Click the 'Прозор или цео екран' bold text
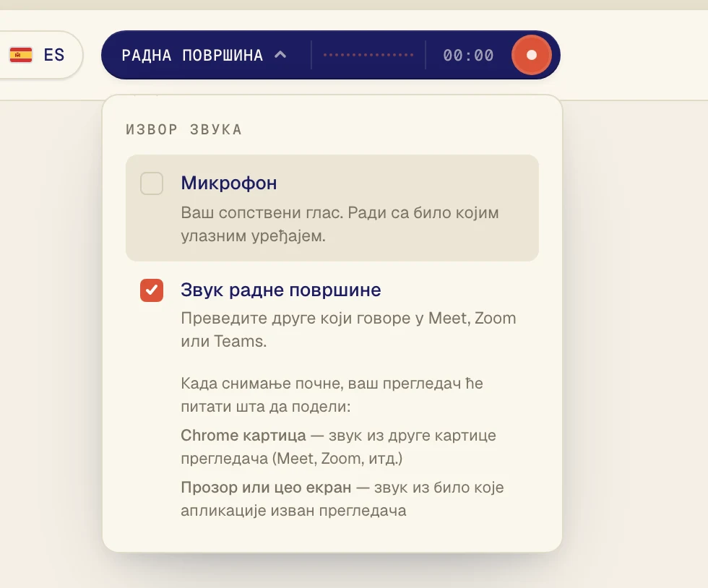 tap(266, 488)
